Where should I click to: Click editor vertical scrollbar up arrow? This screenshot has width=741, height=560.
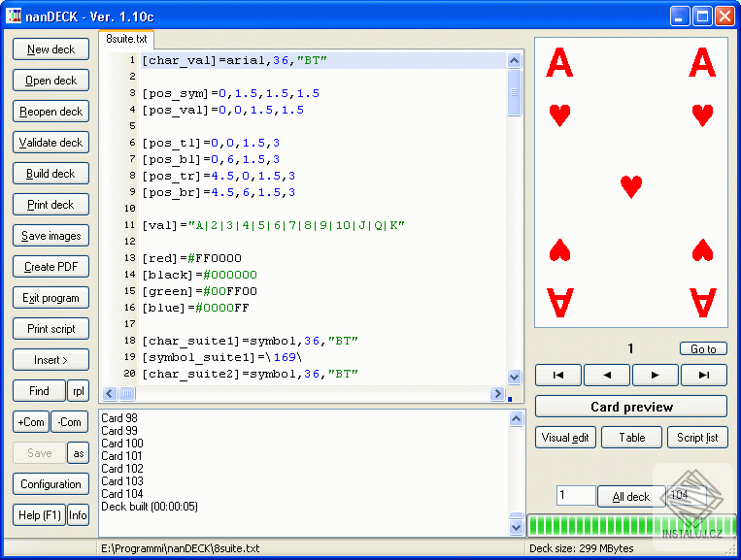(514, 60)
